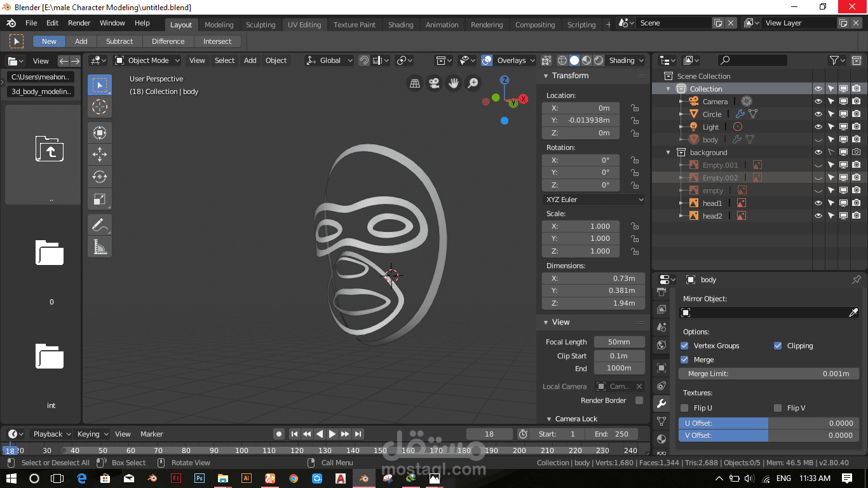Enable the Flip U checkbox
The height and width of the screenshot is (488, 868).
click(684, 408)
